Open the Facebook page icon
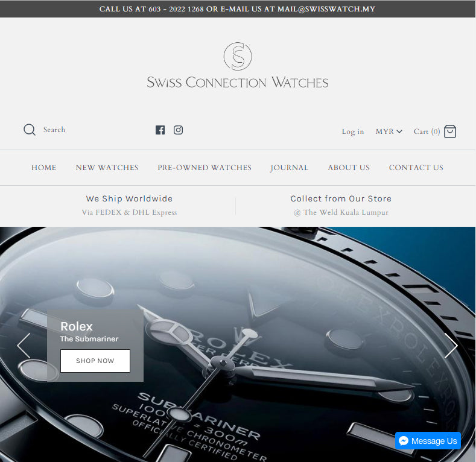Image resolution: width=476 pixels, height=462 pixels. pyautogui.click(x=160, y=130)
